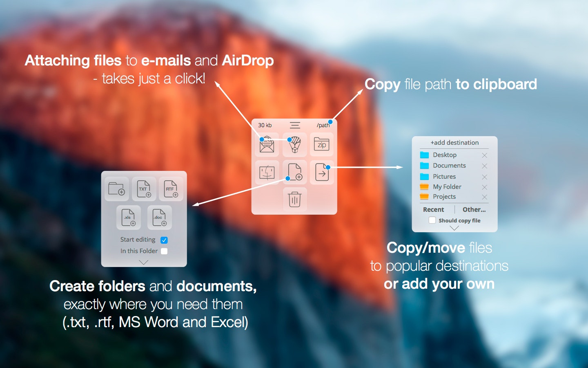Click the trash can icon

coord(294,200)
